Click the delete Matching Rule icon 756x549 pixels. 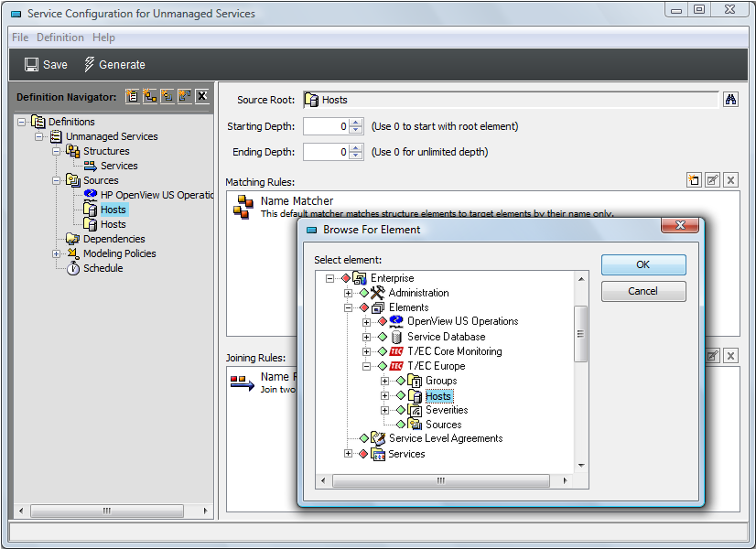coord(730,180)
